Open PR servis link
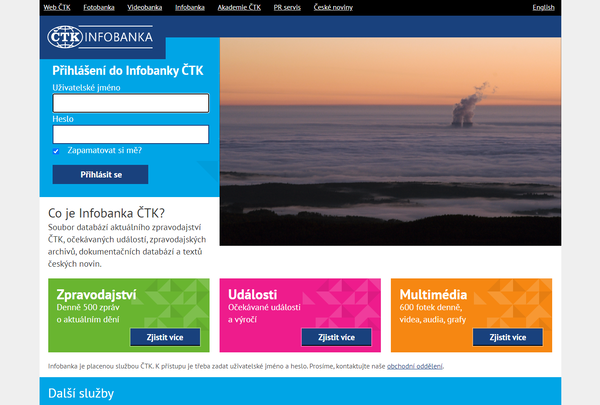 tap(287, 7)
